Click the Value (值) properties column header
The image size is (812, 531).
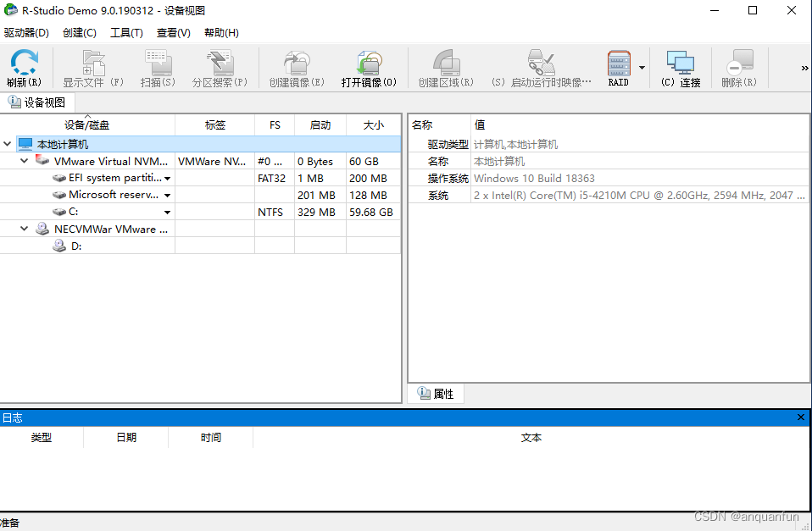640,124
